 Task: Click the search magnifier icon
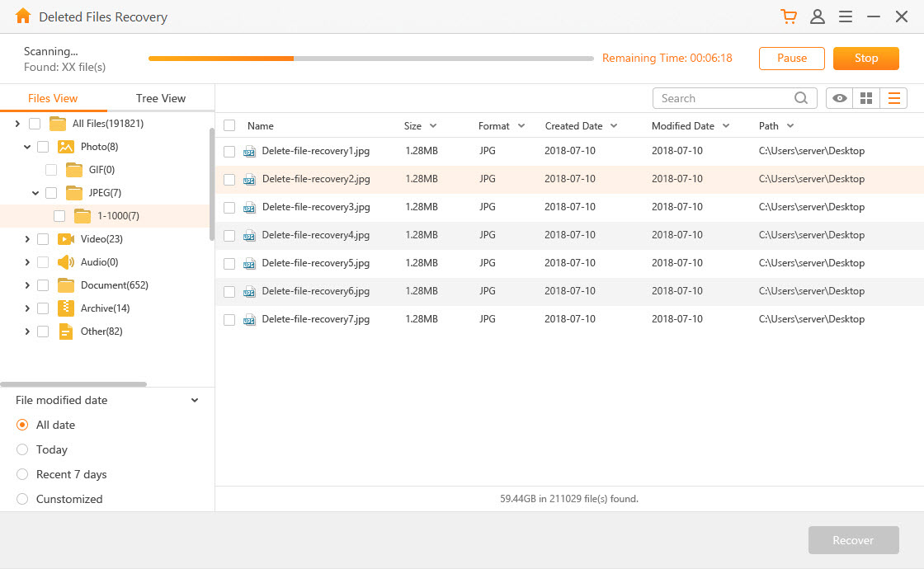(x=799, y=97)
